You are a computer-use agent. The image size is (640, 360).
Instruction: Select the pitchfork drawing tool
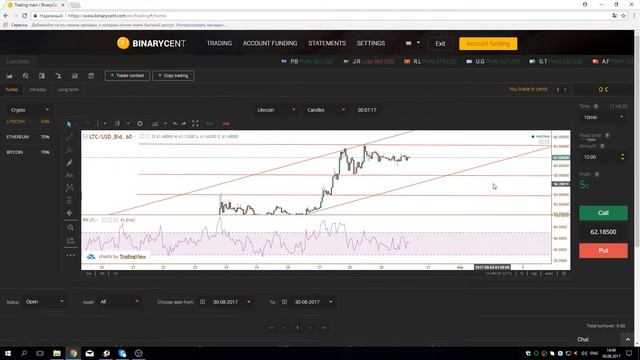click(69, 150)
